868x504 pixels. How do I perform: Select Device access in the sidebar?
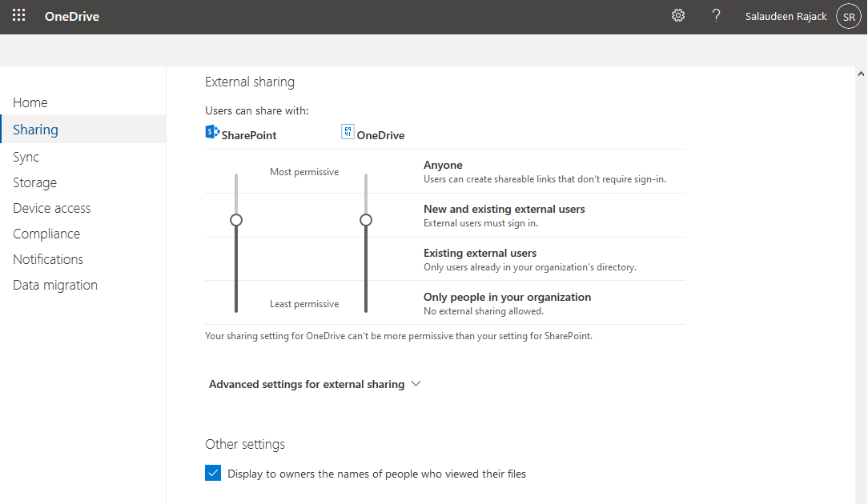point(51,208)
